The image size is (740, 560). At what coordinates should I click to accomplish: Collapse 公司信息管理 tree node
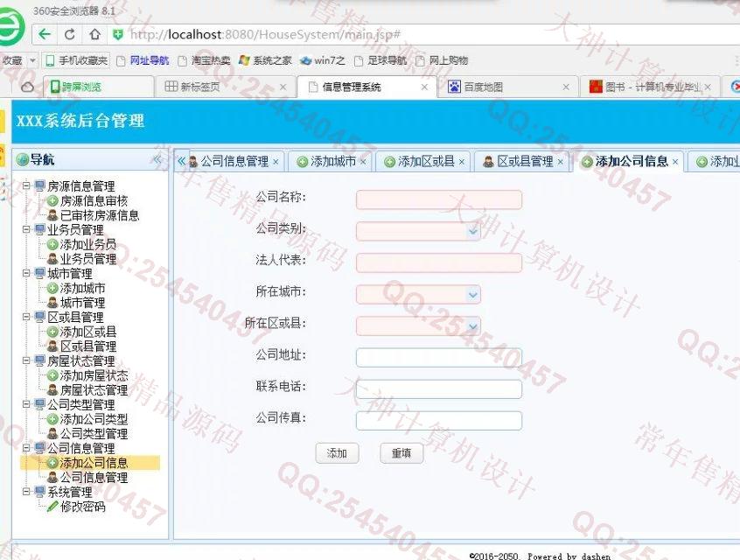pyautogui.click(x=26, y=448)
